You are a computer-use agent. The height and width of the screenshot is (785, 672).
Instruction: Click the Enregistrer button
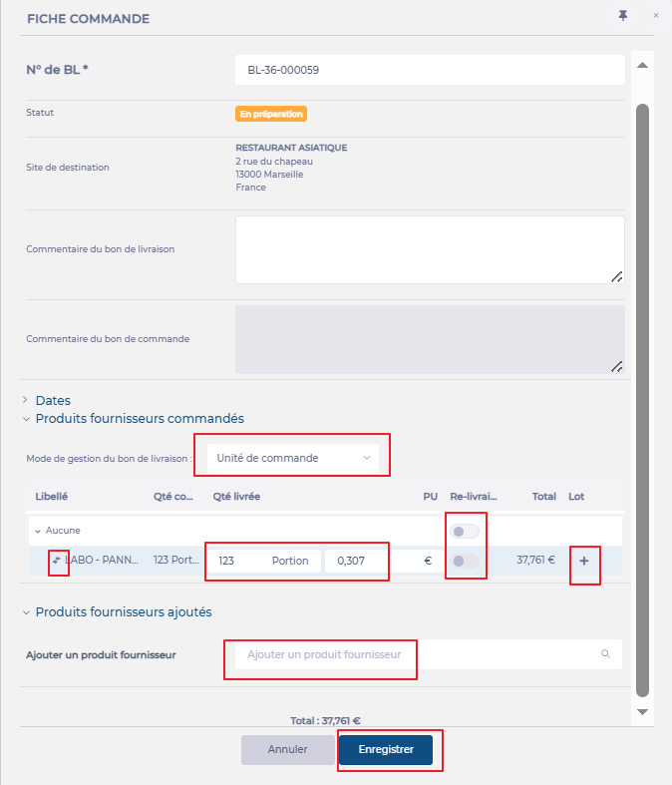click(385, 750)
